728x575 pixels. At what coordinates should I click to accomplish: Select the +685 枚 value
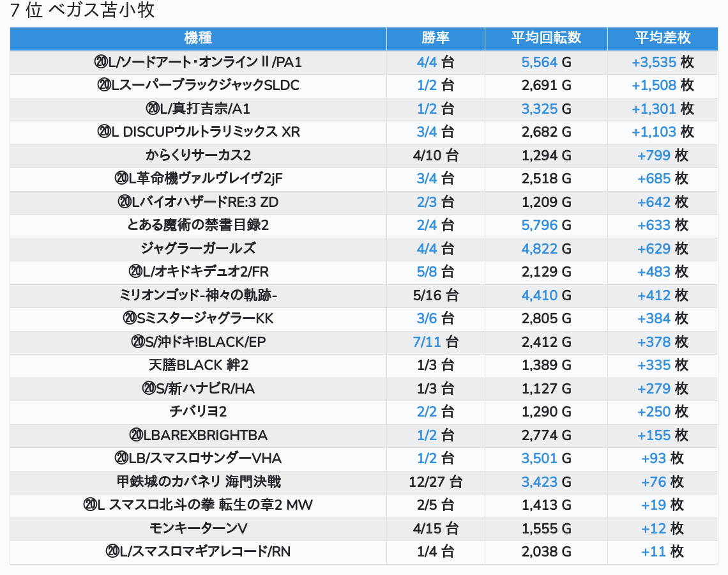click(x=662, y=178)
